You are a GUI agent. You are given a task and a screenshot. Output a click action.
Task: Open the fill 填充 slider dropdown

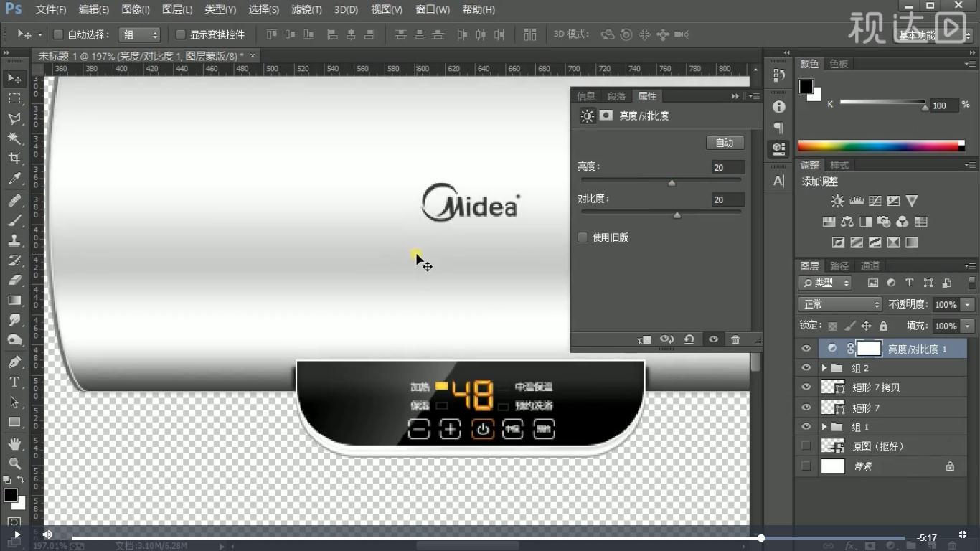[x=969, y=326]
